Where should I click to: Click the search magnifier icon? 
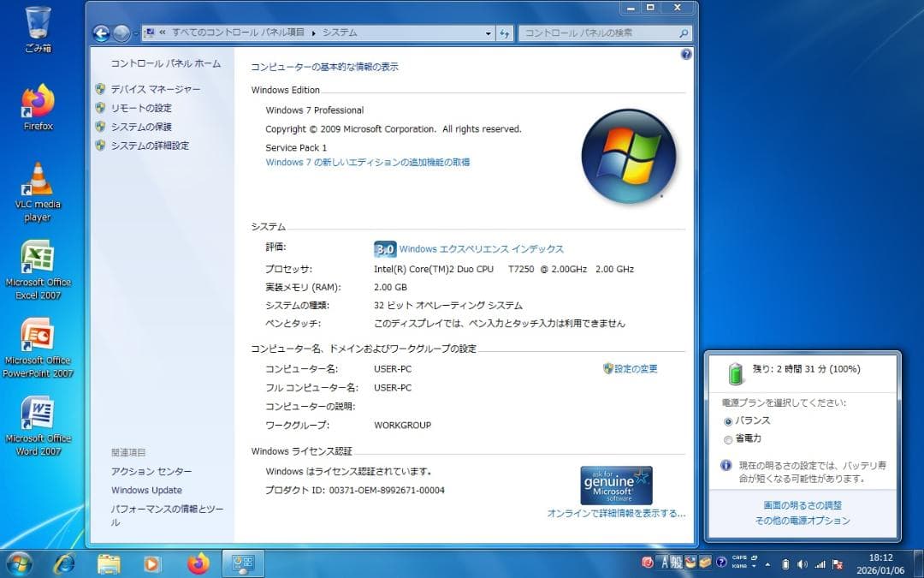pyautogui.click(x=683, y=33)
